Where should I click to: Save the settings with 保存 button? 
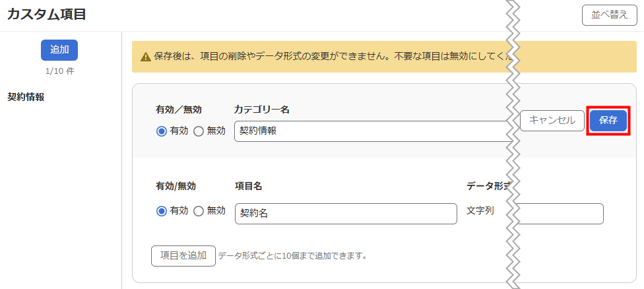(x=608, y=121)
